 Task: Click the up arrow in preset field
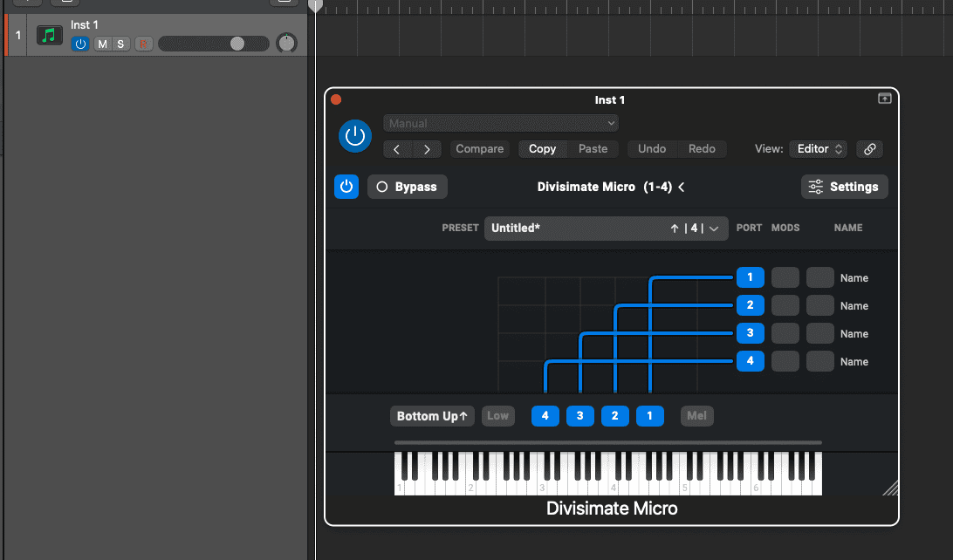674,229
